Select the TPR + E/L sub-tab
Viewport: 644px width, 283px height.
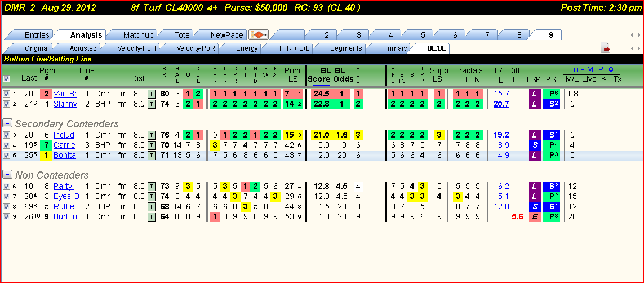click(x=295, y=48)
